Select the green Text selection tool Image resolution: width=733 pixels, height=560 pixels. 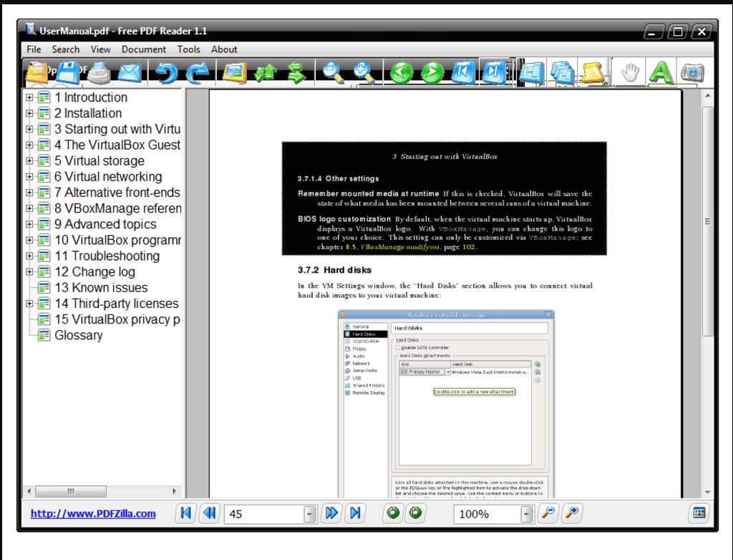[x=660, y=72]
